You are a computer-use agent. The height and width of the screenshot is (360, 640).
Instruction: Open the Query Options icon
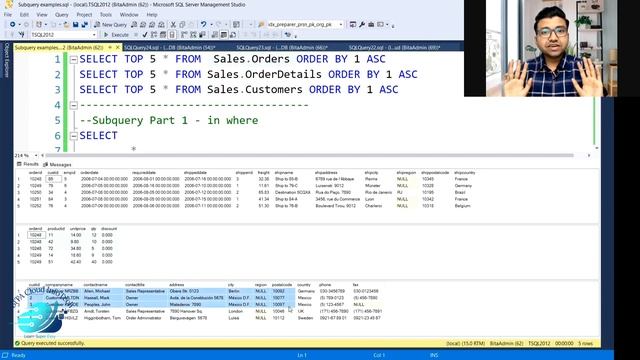click(x=163, y=35)
